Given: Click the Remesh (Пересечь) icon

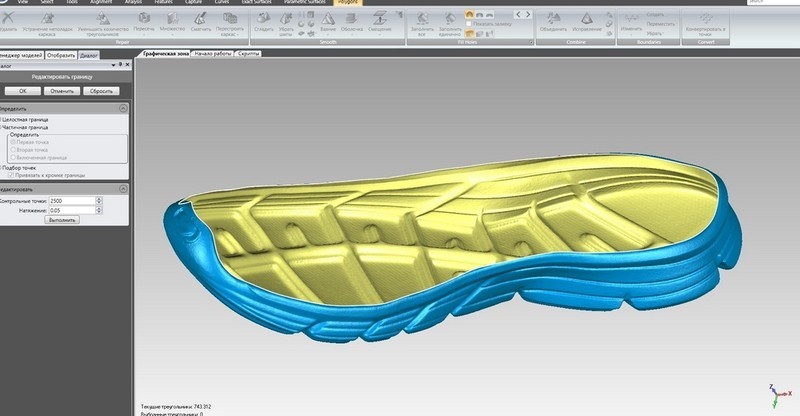Looking at the screenshot, I should click(144, 18).
